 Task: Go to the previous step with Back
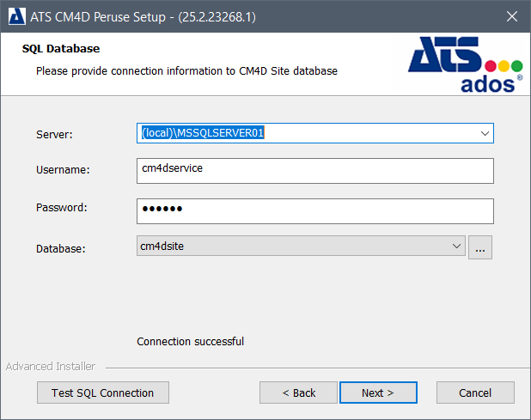point(299,393)
